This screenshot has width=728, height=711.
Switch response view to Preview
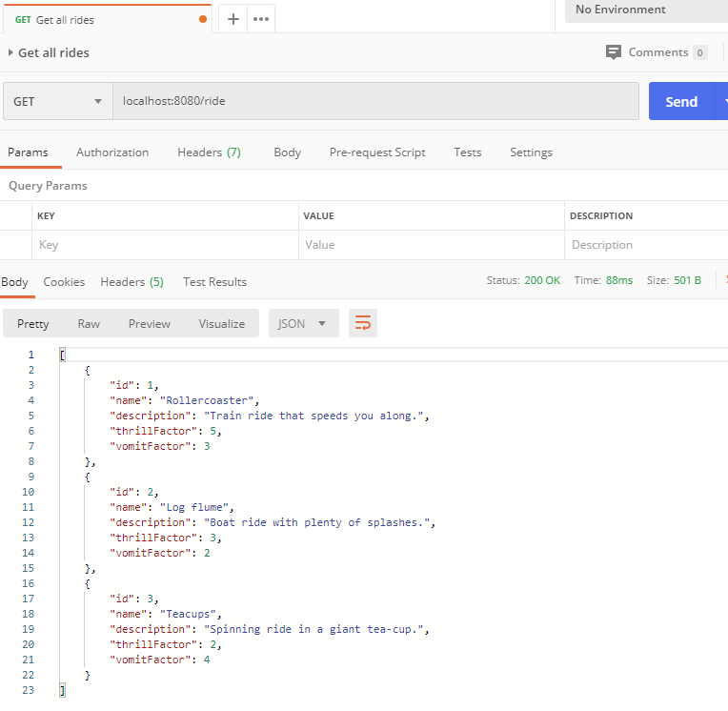pyautogui.click(x=150, y=324)
